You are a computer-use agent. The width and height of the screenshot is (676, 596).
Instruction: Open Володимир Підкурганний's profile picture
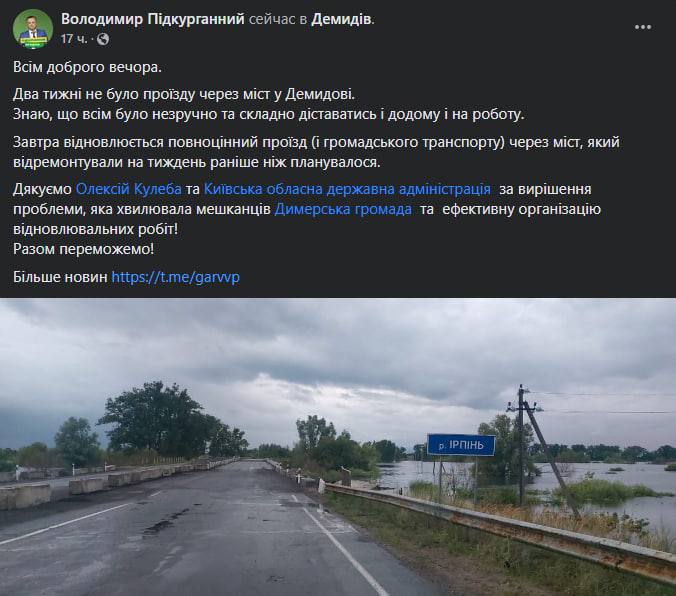[x=33, y=29]
